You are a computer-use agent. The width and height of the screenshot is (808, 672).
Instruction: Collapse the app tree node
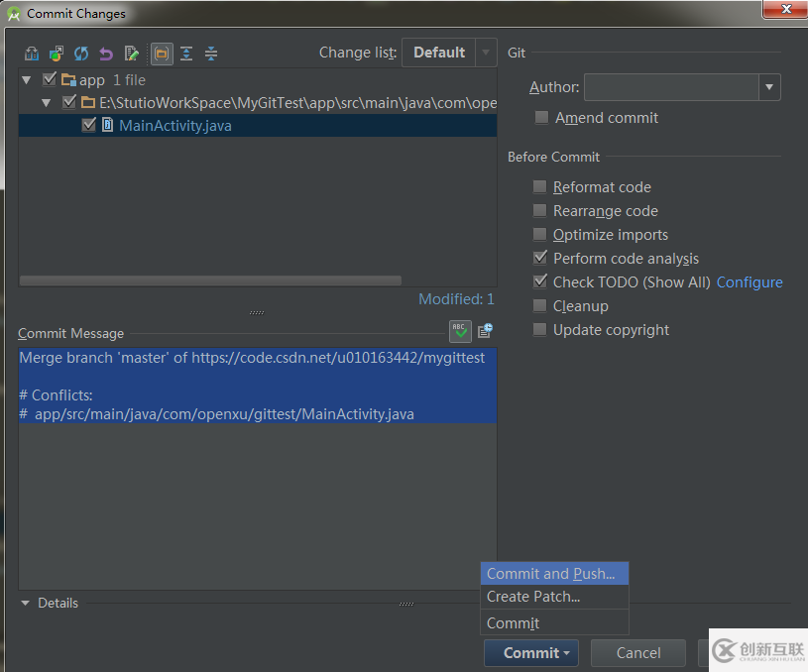[x=27, y=80]
